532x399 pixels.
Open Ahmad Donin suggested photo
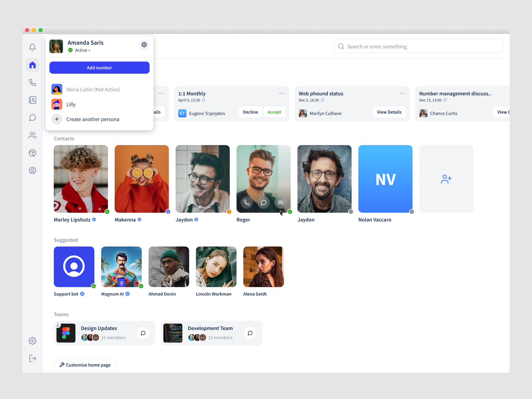click(169, 267)
